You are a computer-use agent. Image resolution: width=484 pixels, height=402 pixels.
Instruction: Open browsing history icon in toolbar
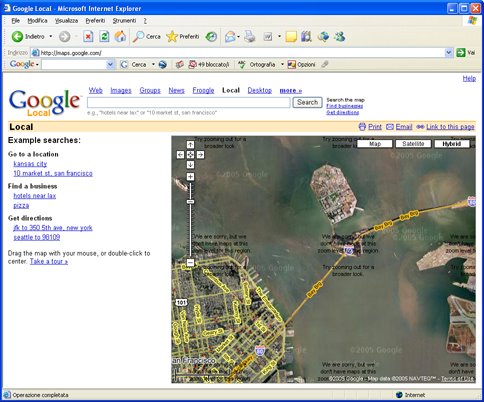tap(211, 36)
